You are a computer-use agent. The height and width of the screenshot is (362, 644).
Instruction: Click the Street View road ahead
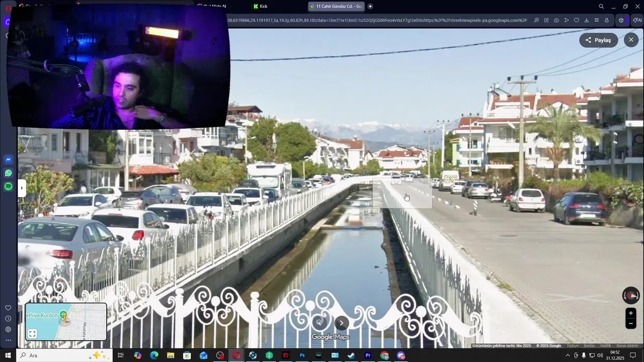(x=403, y=193)
